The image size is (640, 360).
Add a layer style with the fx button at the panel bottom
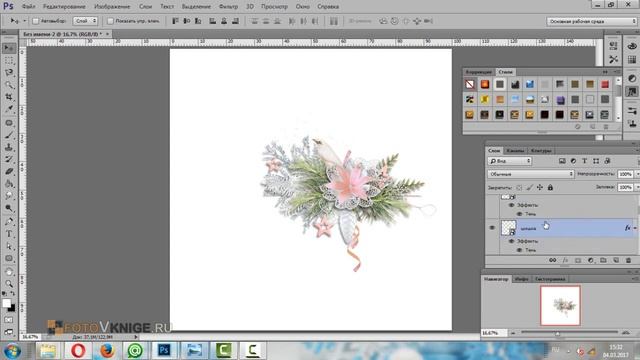click(x=565, y=260)
